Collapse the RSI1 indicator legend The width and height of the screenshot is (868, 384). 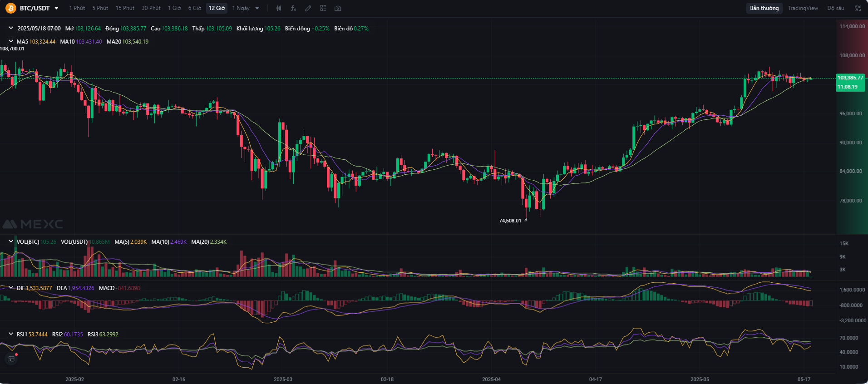[x=11, y=334]
